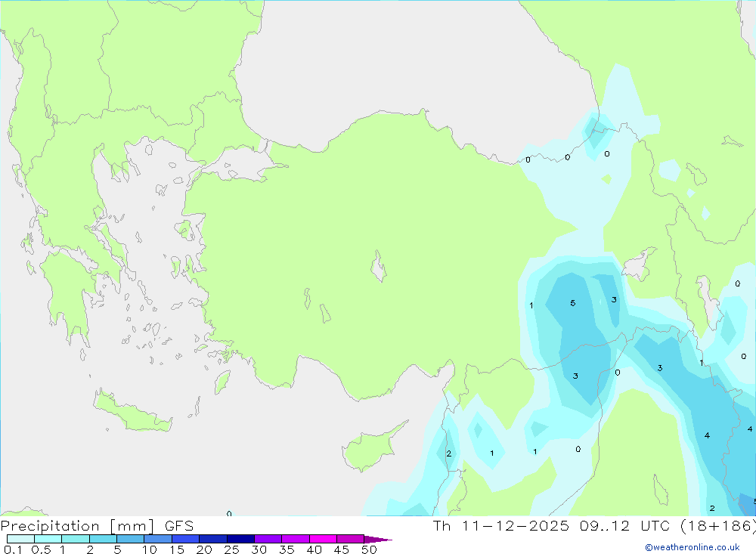The width and height of the screenshot is (756, 554).
Task: Click the legend scale label "50"
Action: pyautogui.click(x=369, y=549)
